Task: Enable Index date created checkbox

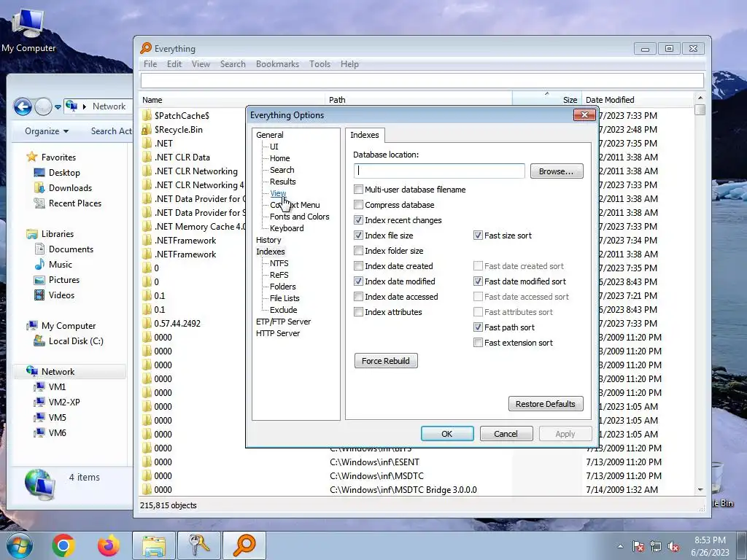Action: point(358,265)
